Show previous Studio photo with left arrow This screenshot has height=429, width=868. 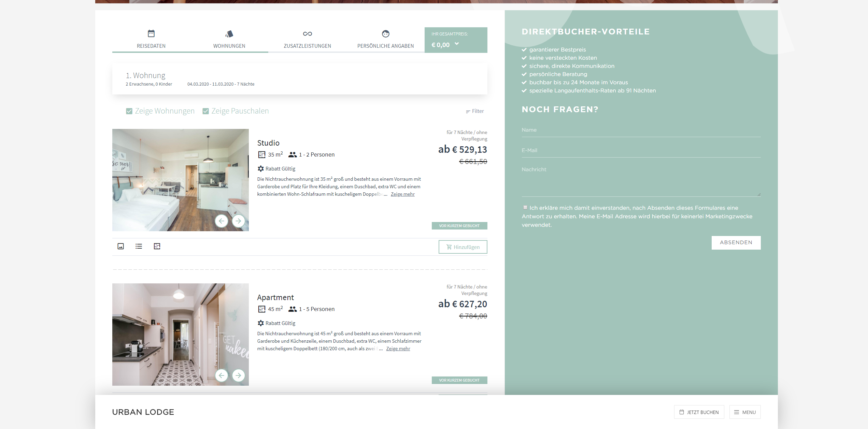click(222, 221)
